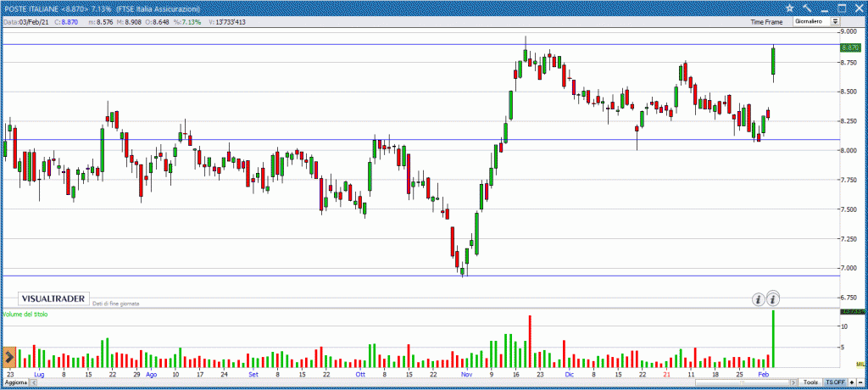Expand the orange side panel arrow

pyautogui.click(x=9, y=357)
